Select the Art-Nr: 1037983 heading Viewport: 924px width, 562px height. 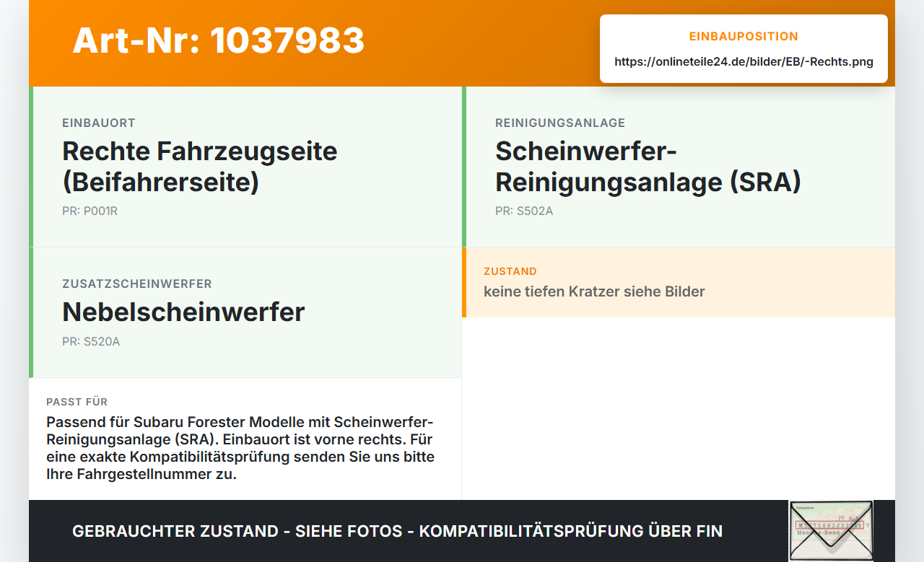coord(219,40)
